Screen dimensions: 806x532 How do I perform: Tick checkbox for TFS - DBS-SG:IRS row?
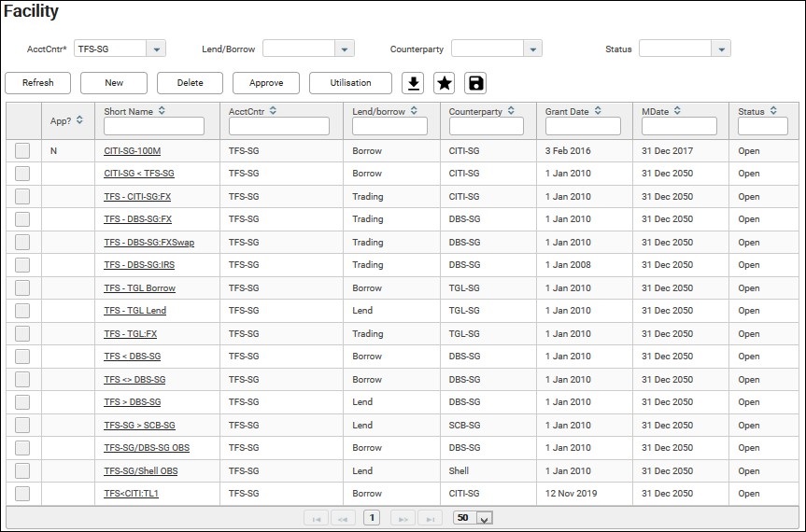point(22,265)
